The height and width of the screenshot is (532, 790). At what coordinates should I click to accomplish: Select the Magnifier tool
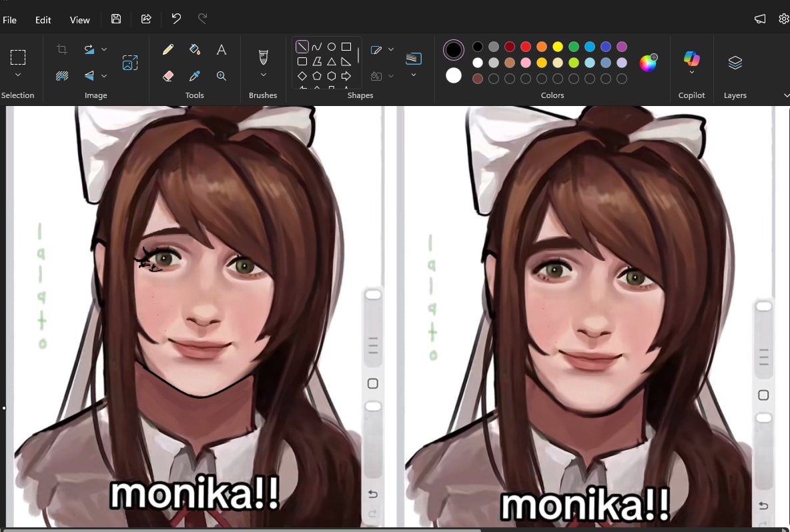click(221, 76)
